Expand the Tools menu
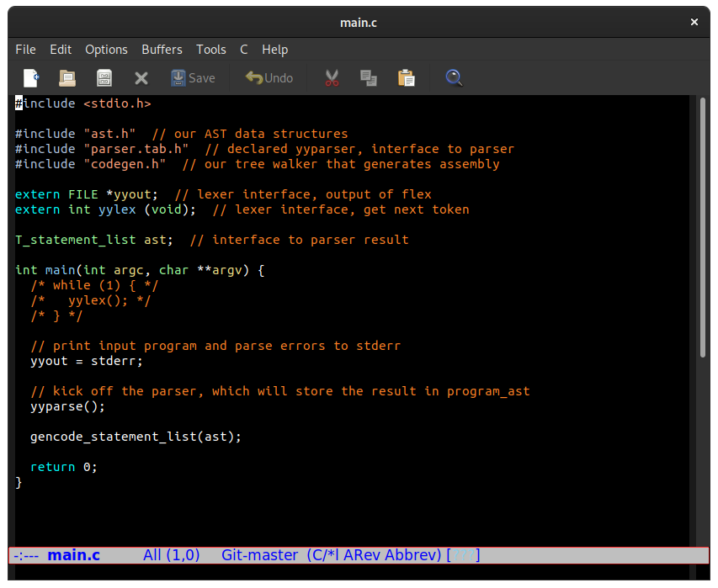The width and height of the screenshot is (718, 588). [x=211, y=50]
